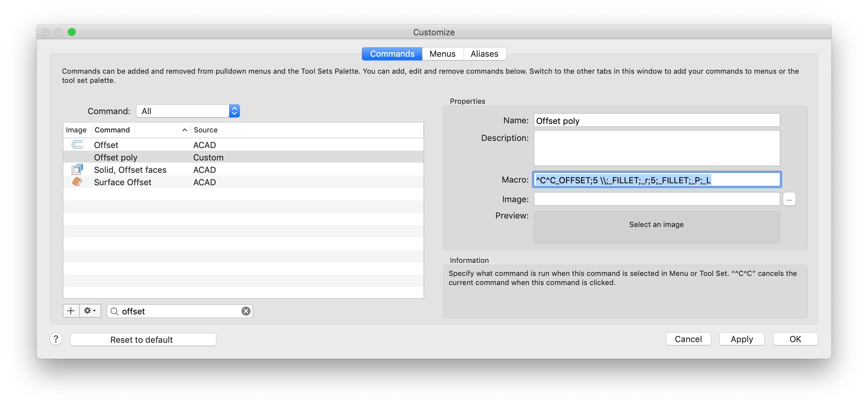Click the Solid, Offset faces icon

[x=77, y=169]
